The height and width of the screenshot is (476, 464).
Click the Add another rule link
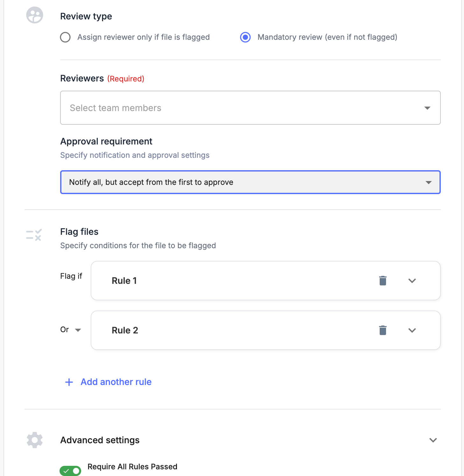coord(116,382)
